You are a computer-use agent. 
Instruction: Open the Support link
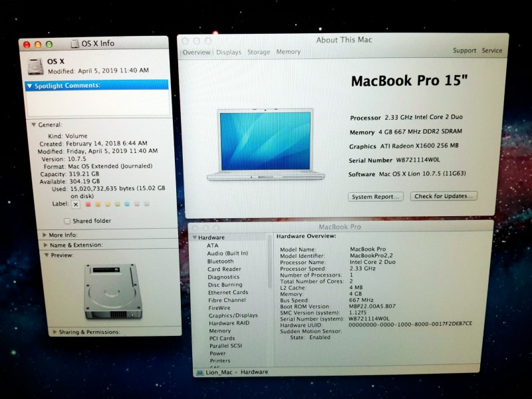coord(464,51)
